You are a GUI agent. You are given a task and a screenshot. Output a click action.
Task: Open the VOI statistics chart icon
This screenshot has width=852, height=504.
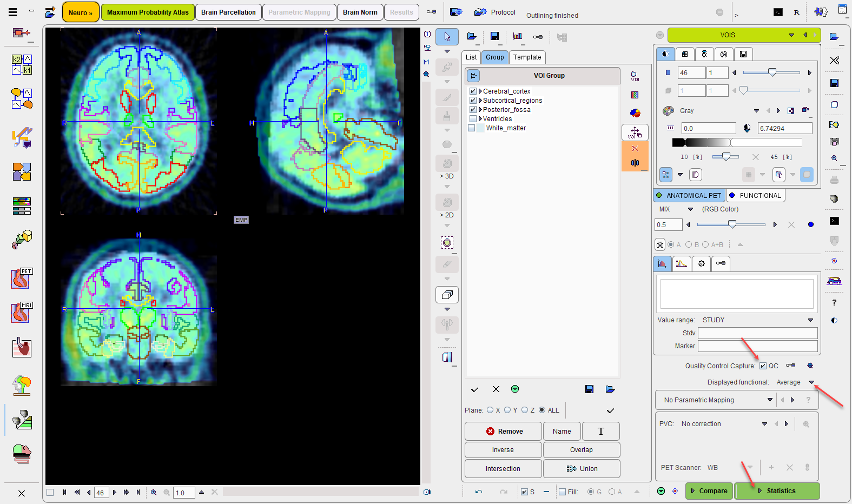pyautogui.click(x=517, y=36)
